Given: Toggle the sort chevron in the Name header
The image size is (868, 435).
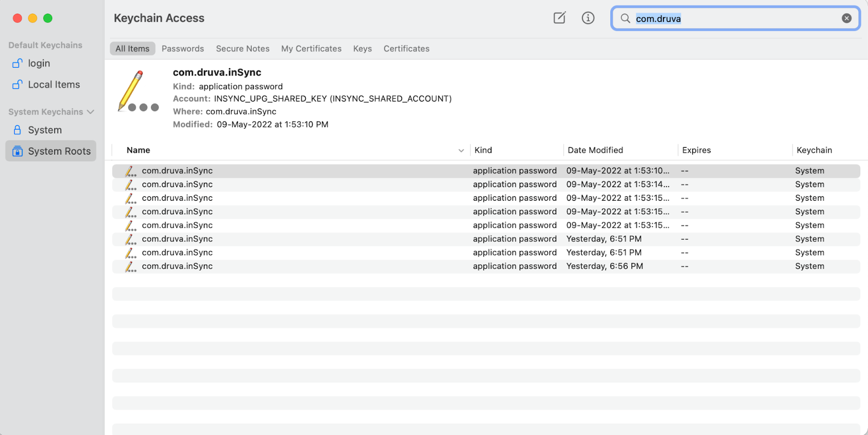Looking at the screenshot, I should coord(461,151).
